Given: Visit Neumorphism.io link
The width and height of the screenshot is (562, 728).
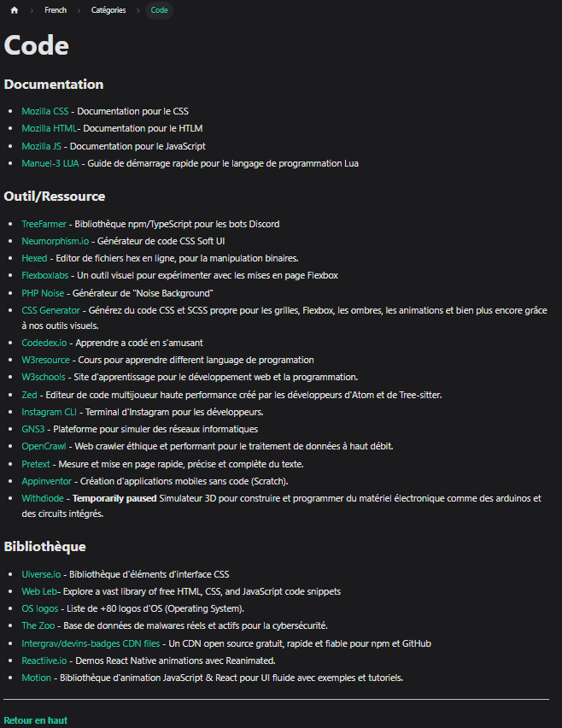Looking at the screenshot, I should [56, 242].
